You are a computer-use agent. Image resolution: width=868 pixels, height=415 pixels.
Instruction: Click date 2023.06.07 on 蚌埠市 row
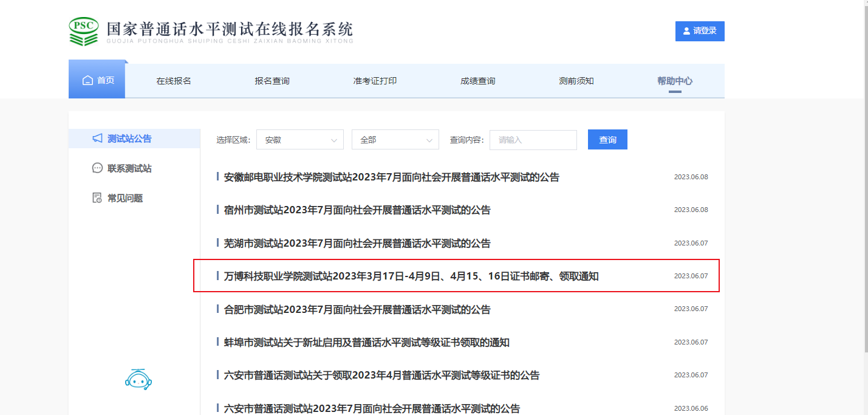click(691, 343)
